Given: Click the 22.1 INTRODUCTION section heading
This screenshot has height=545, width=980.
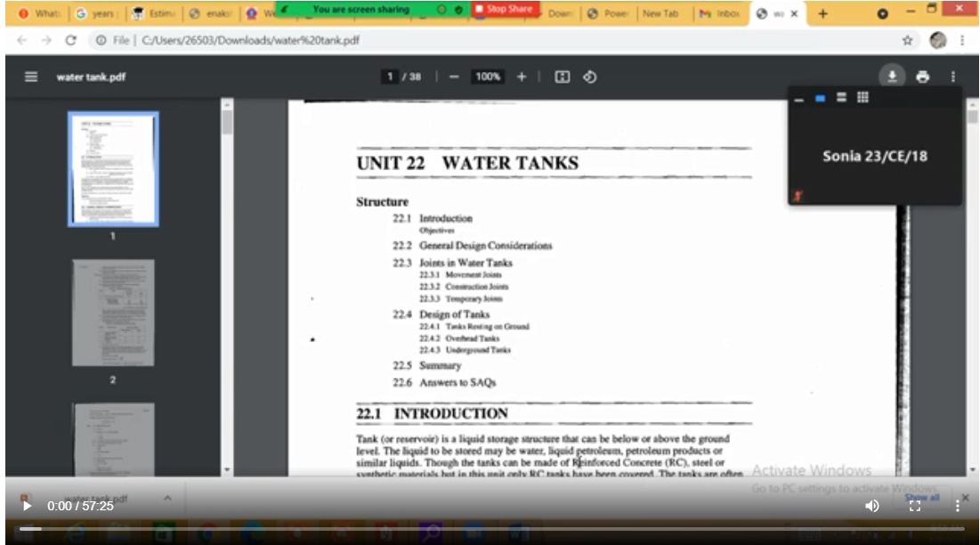Looking at the screenshot, I should click(x=432, y=414).
